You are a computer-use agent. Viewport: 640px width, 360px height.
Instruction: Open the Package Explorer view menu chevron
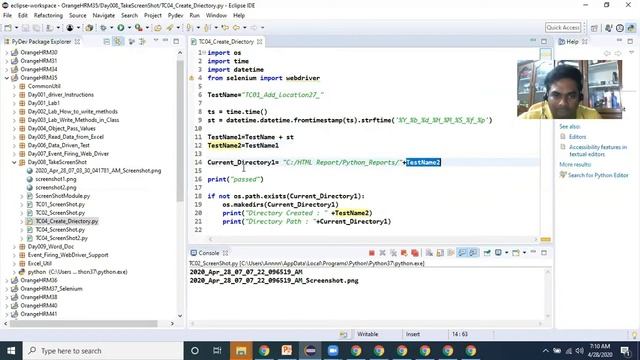[x=156, y=41]
